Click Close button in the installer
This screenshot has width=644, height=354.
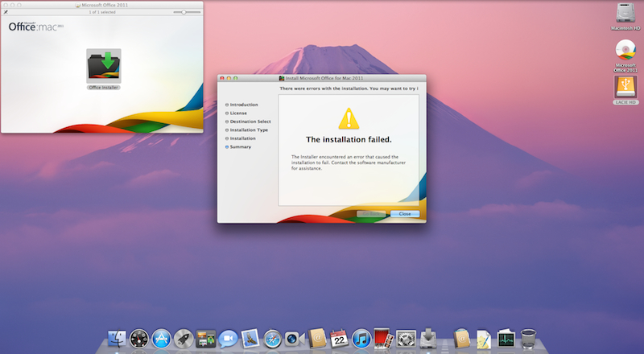tap(405, 213)
